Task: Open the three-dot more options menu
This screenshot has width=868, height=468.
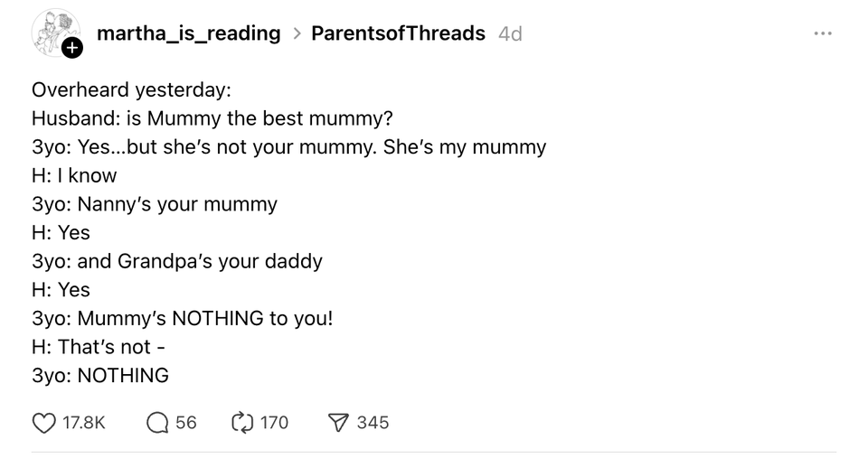Action: coord(823,33)
